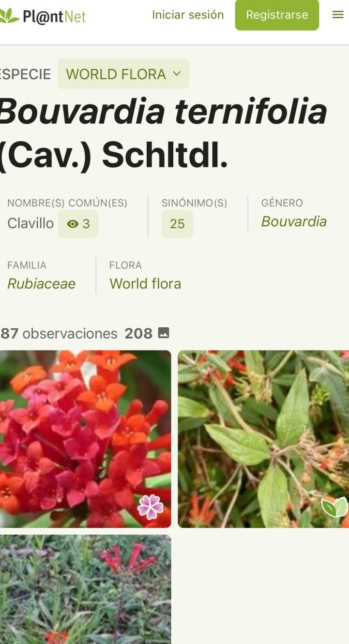Click the 87 observaciones count
Screen dimensions: 349x644
59,333
